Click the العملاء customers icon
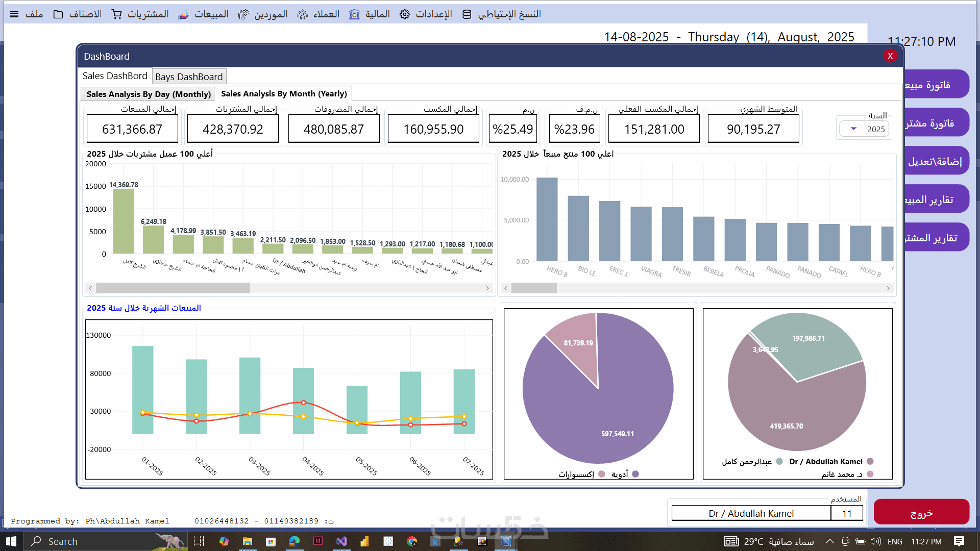Screen dimensions: 980x551 point(302,14)
